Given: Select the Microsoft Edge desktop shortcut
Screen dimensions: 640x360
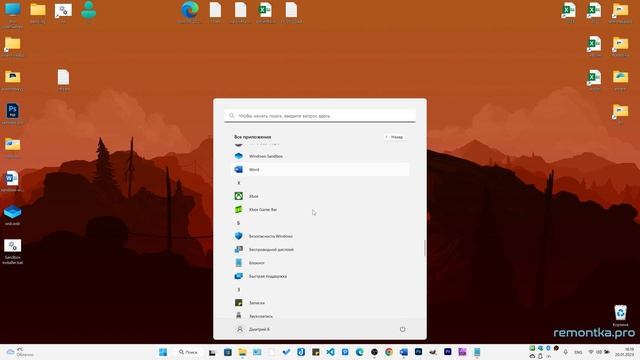Looking at the screenshot, I should 190,12.
